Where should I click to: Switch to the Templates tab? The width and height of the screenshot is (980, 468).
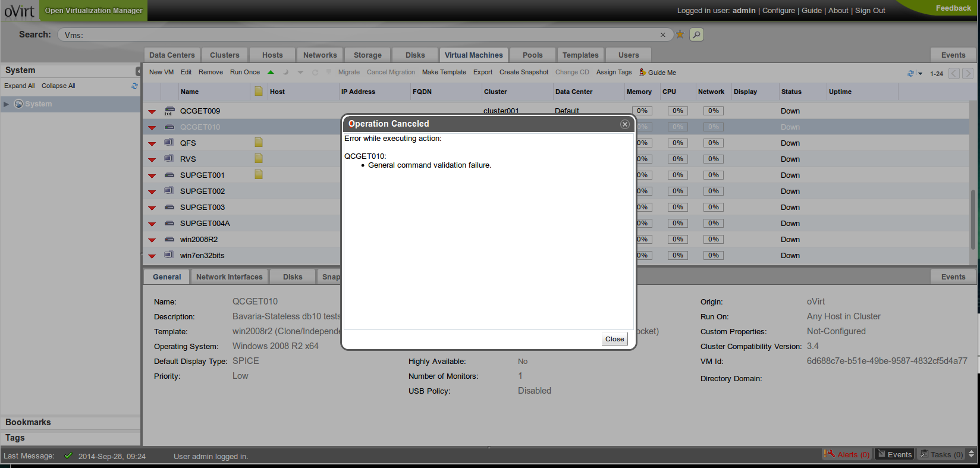pos(580,55)
